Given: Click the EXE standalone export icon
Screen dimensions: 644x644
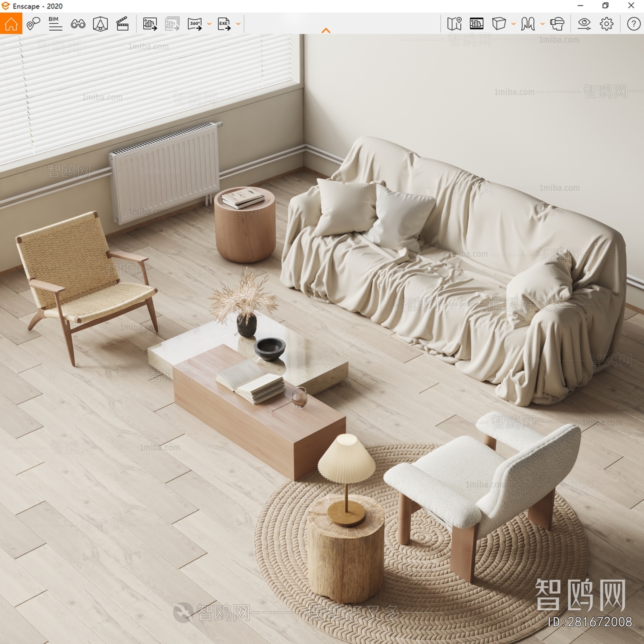Looking at the screenshot, I should tap(224, 24).
